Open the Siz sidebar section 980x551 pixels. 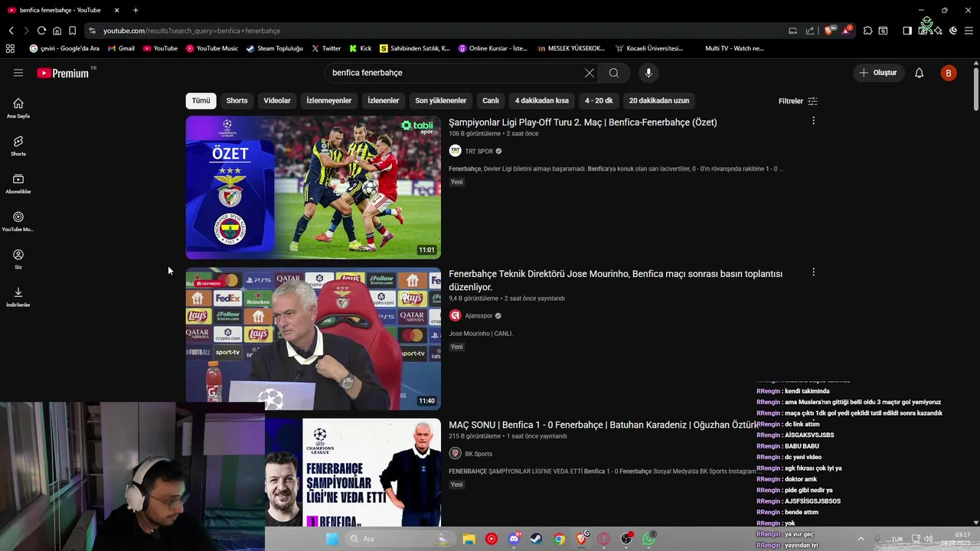click(x=18, y=259)
